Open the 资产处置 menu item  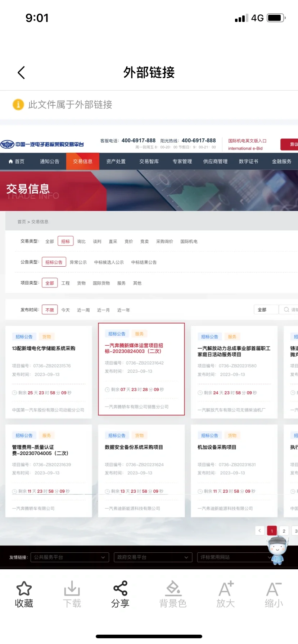pyautogui.click(x=116, y=161)
